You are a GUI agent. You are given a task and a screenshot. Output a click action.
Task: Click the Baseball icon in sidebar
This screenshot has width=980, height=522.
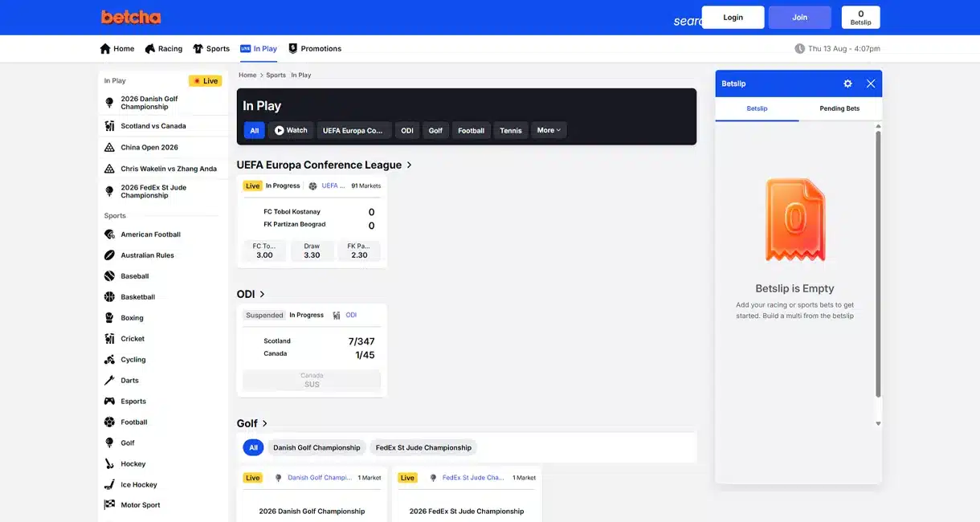[x=109, y=276]
